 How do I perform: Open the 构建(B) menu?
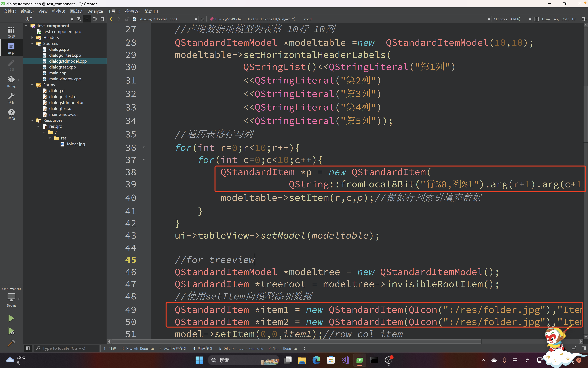(59, 11)
